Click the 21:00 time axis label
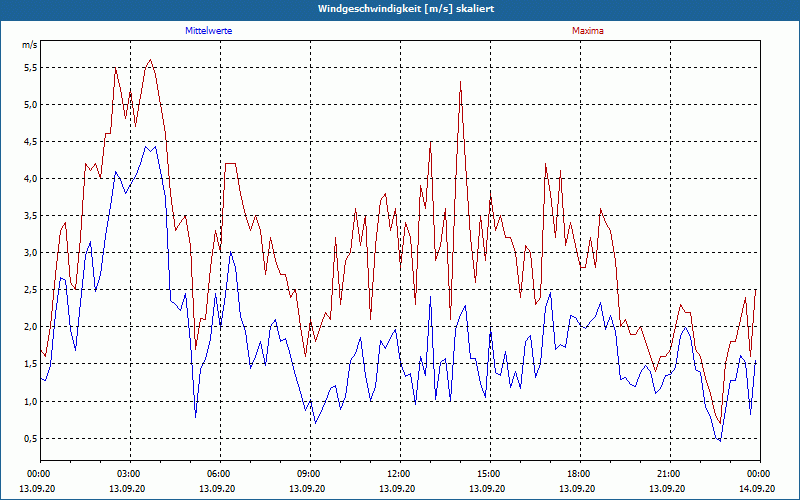 [669, 474]
